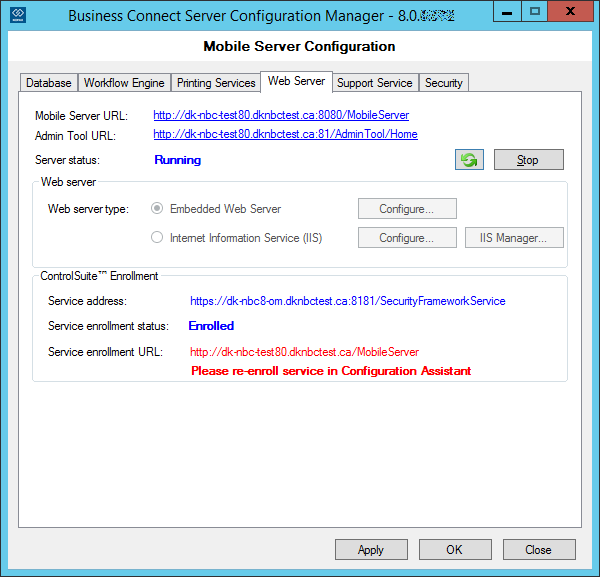Open the Admin Tool URL link
This screenshot has height=577, width=600.
point(285,134)
